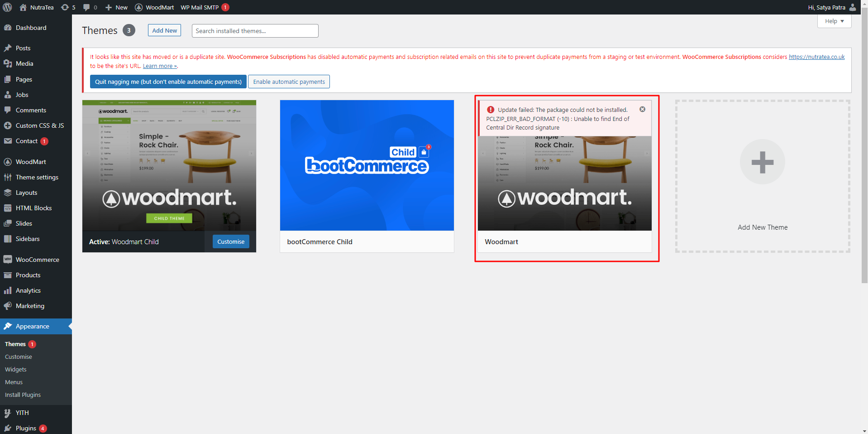The width and height of the screenshot is (868, 434).
Task: Open the Appearance menu item
Action: coord(36,326)
